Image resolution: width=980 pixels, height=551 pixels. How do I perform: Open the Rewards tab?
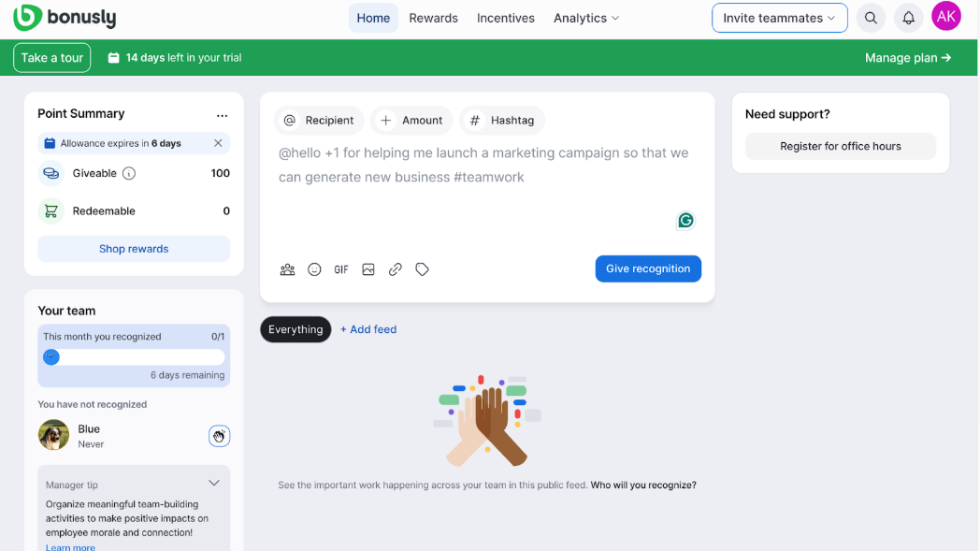pyautogui.click(x=433, y=18)
